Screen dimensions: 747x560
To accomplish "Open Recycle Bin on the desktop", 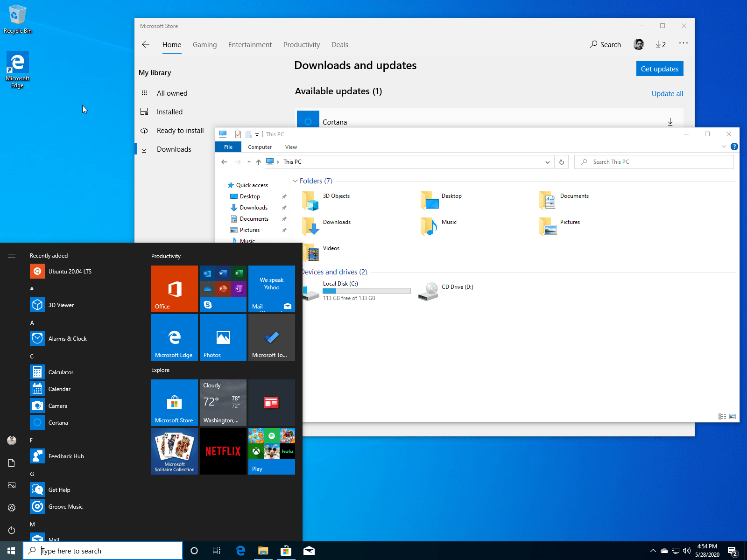I will click(18, 20).
